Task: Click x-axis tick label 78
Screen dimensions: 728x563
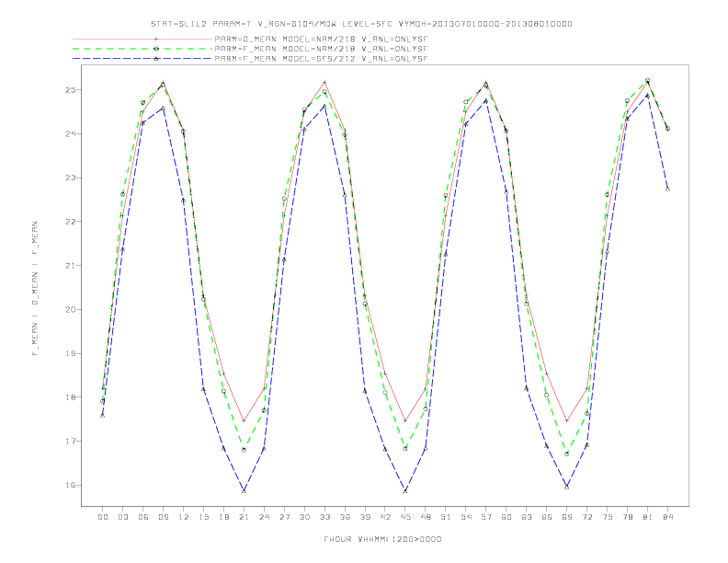Action: [x=627, y=517]
